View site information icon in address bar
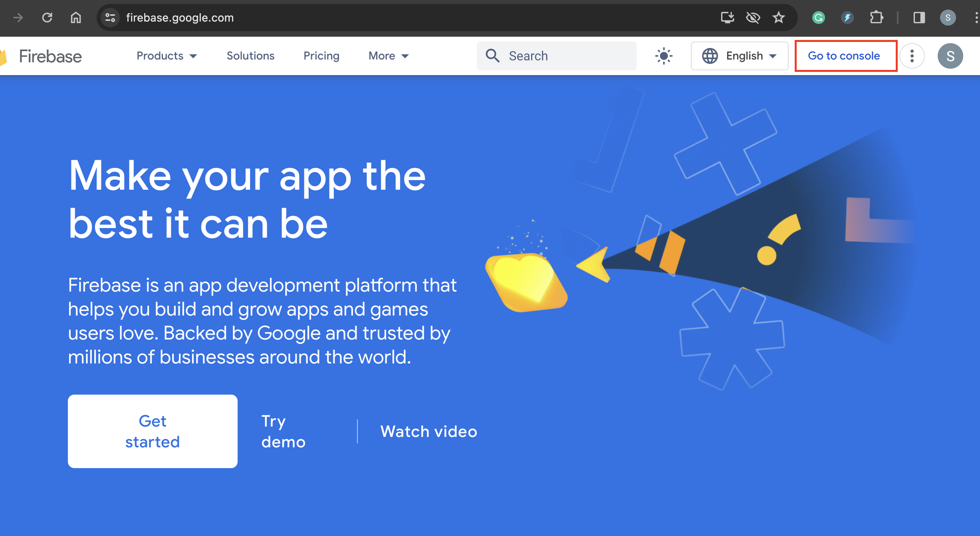This screenshot has width=980, height=536. [x=110, y=18]
